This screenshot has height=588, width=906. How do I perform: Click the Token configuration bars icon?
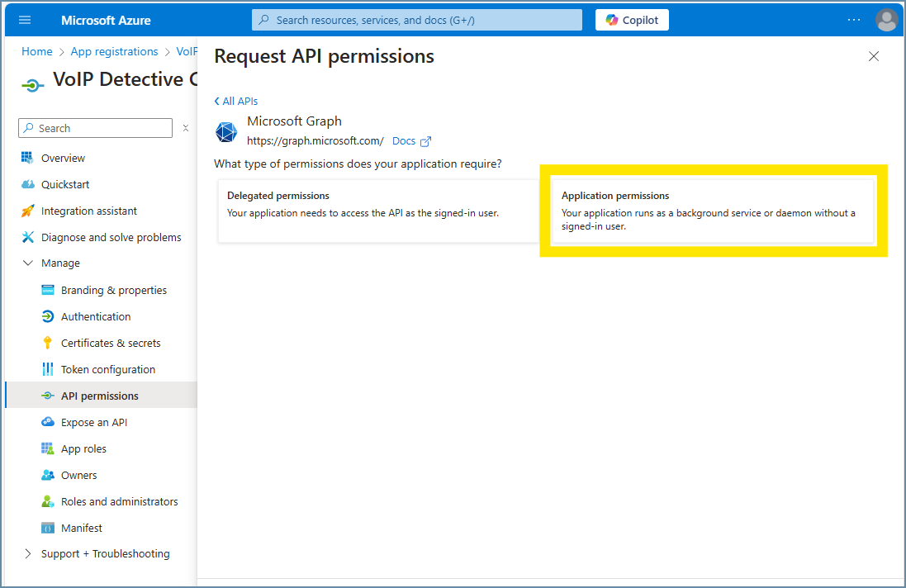[x=48, y=369]
